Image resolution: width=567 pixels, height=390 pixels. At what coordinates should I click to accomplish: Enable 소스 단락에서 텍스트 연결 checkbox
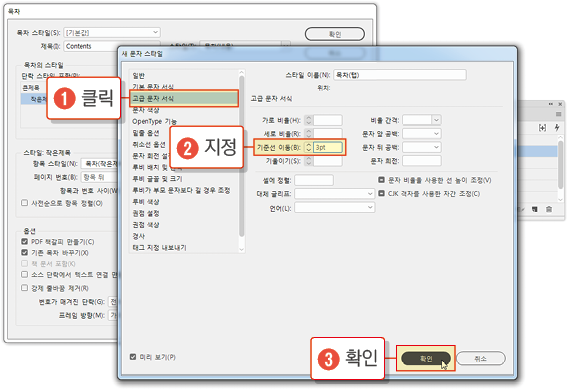click(24, 274)
